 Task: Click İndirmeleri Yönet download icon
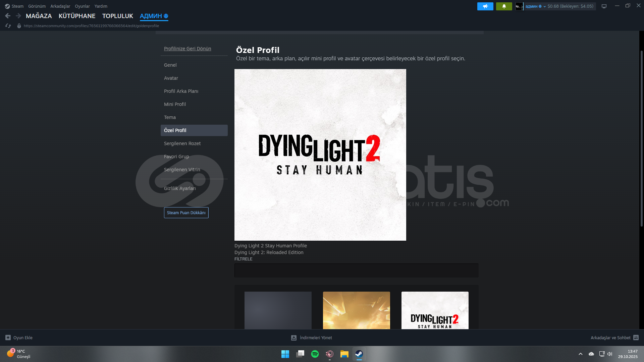click(x=294, y=338)
